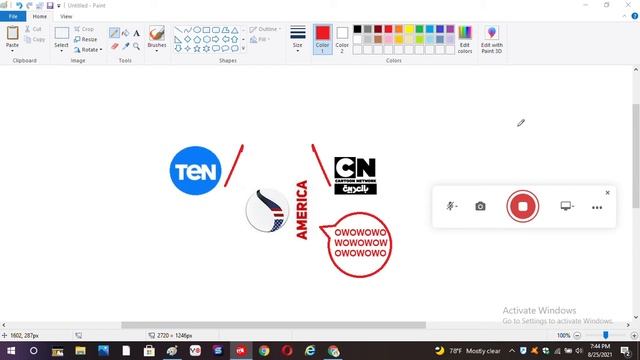The height and width of the screenshot is (360, 640).
Task: Choose the Five-point star shape
Action: coord(197,49)
